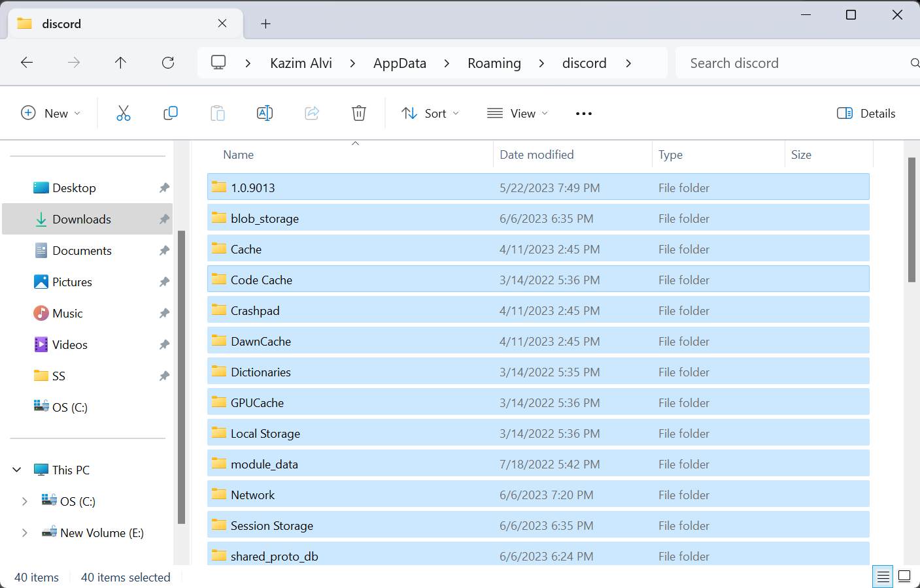Click the Copy icon in toolbar
This screenshot has height=588, width=920.
click(x=171, y=113)
